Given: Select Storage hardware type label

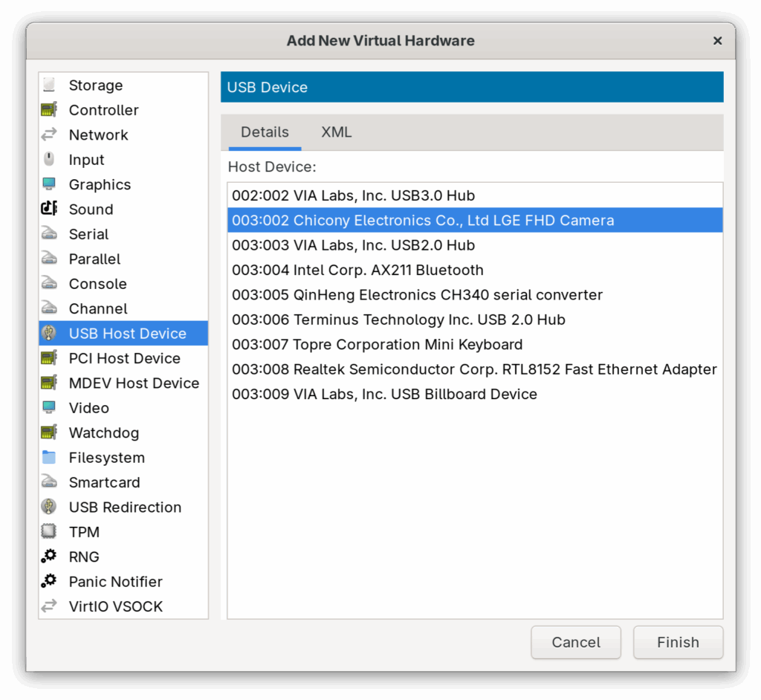Looking at the screenshot, I should point(96,85).
